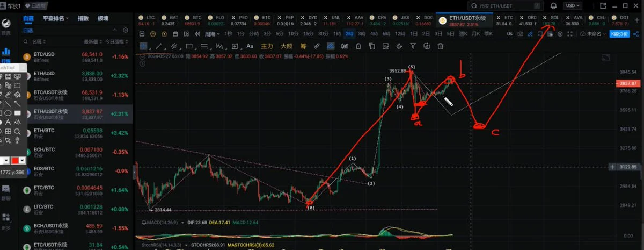This screenshot has width=644, height=250.
Task: Select ETH/BTC watchlist row
Action: (x=76, y=132)
